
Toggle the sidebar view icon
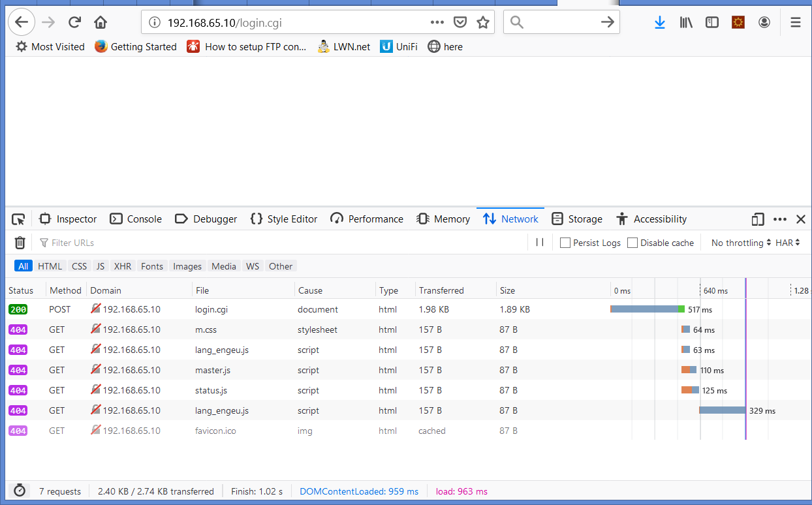pyautogui.click(x=712, y=22)
